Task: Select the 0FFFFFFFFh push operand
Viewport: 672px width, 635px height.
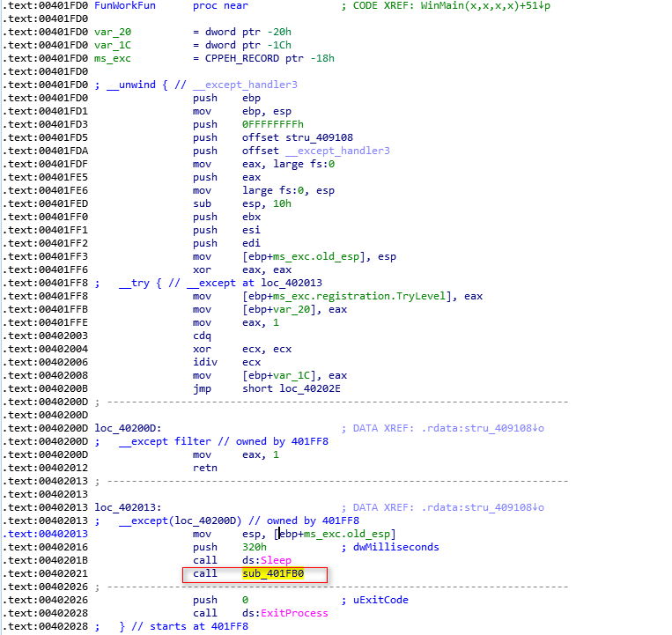Action: [x=273, y=124]
